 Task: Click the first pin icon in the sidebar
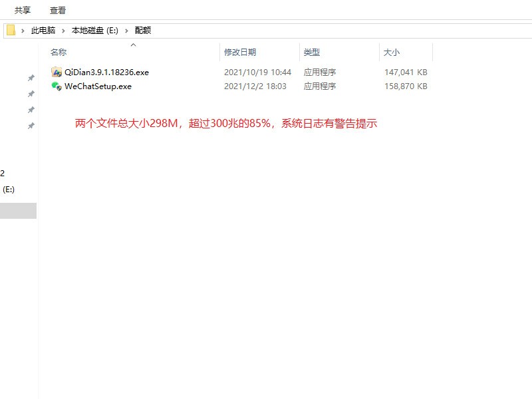click(x=31, y=78)
